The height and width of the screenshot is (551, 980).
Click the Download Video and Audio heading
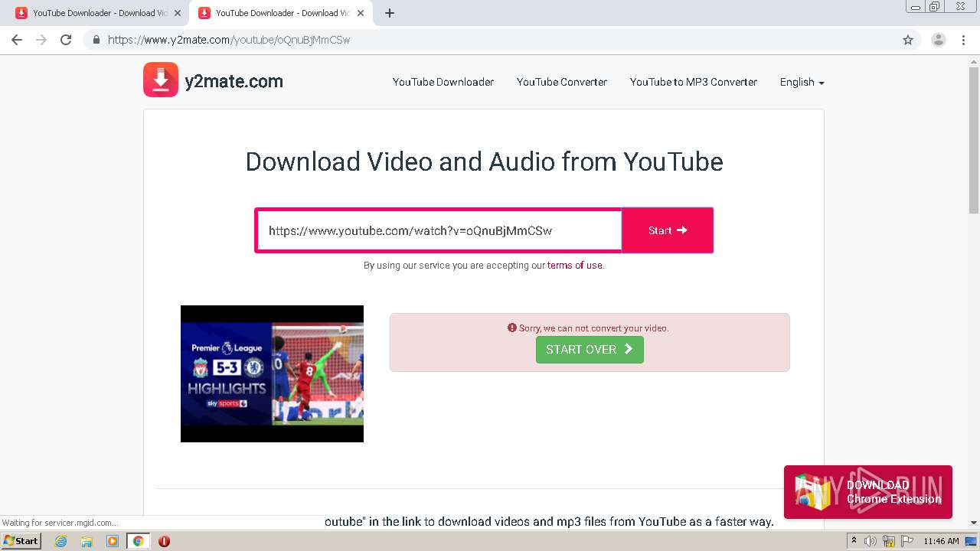coord(484,161)
